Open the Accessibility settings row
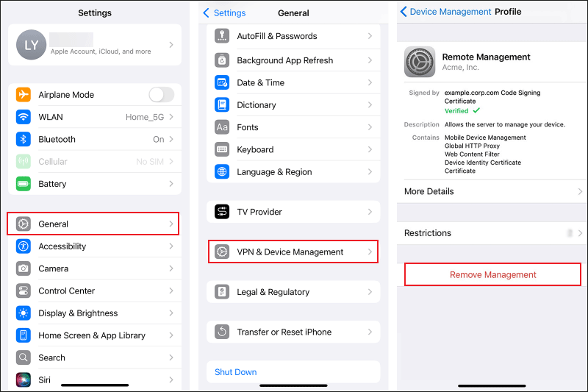The image size is (588, 392). 95,246
